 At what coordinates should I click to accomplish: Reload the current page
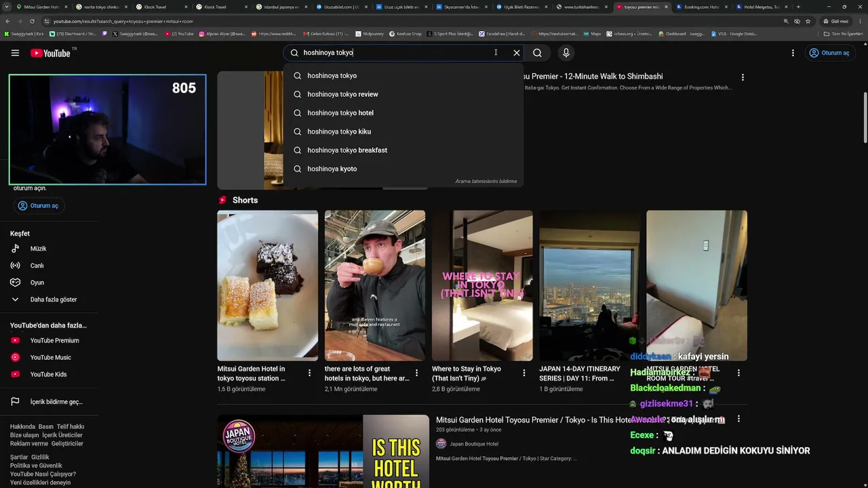point(31,21)
